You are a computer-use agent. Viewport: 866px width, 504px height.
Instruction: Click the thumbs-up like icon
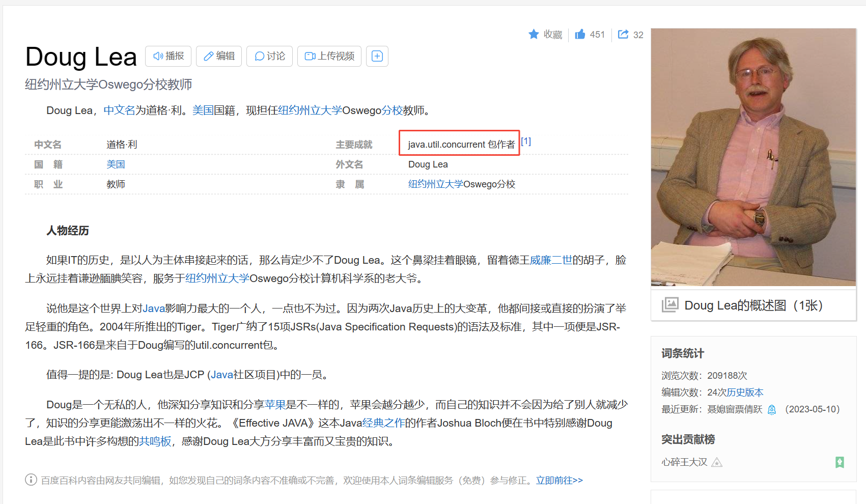tap(580, 34)
